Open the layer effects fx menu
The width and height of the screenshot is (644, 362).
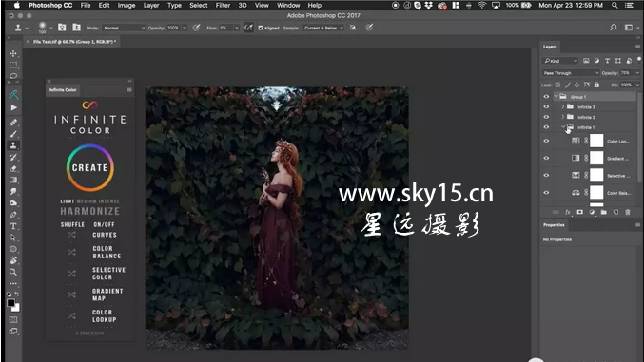pos(568,212)
